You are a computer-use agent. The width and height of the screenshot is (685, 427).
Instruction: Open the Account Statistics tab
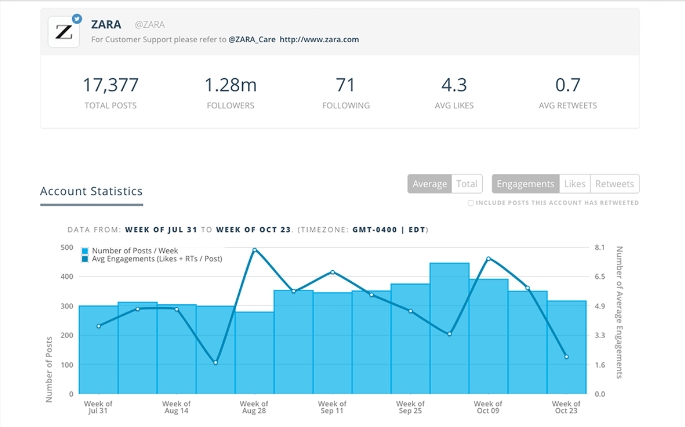point(91,191)
